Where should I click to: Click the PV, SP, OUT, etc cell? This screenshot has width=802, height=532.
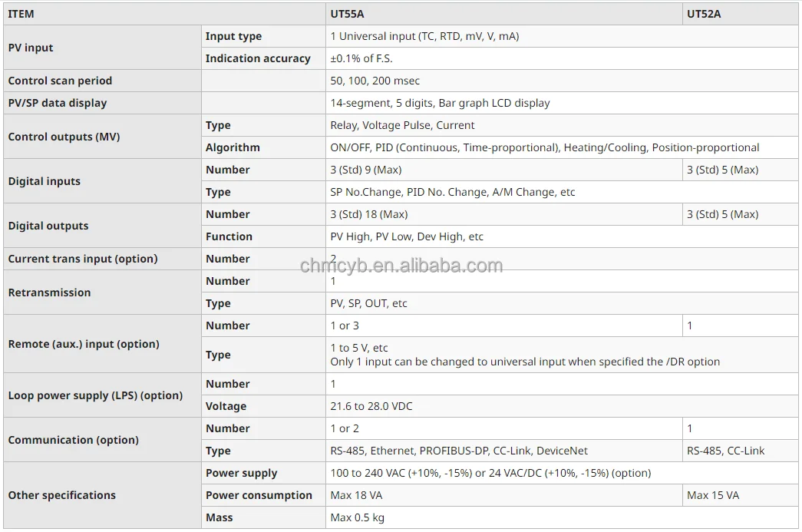click(368, 303)
